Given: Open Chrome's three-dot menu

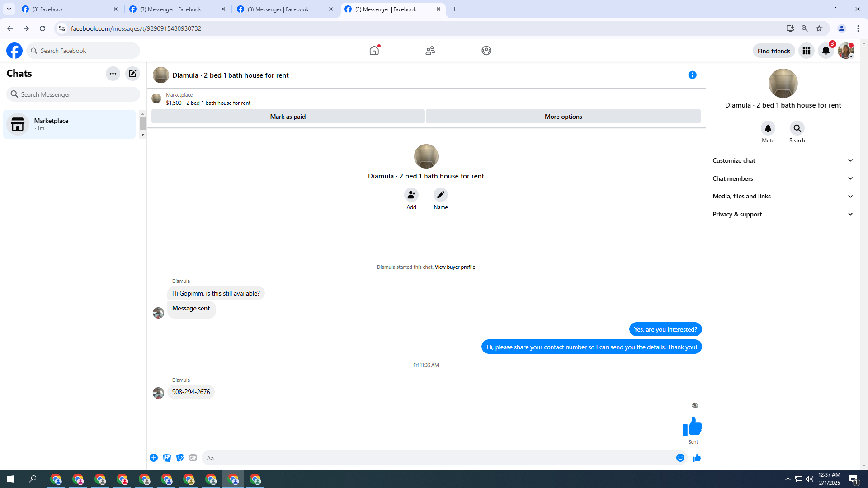Looking at the screenshot, I should pyautogui.click(x=858, y=28).
